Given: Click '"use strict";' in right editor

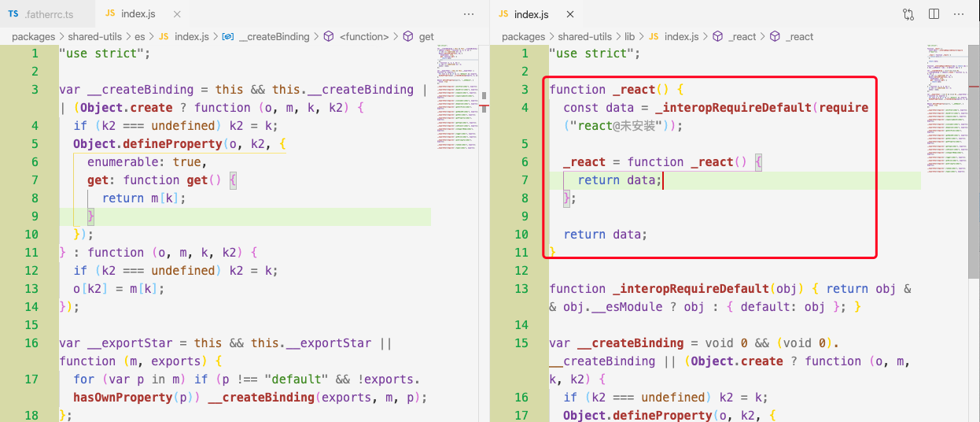Looking at the screenshot, I should point(594,54).
